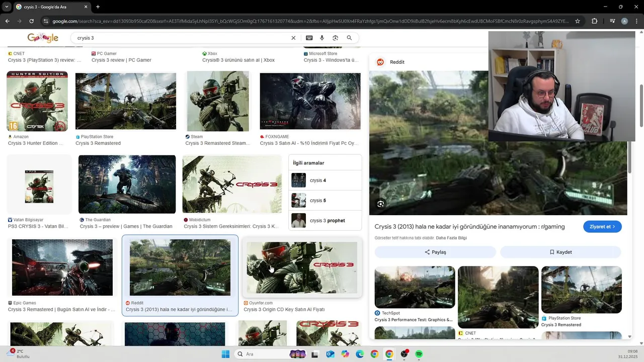
Task: Open Reddit Crysis 3 (2013) result thumbnail
Action: tap(180, 267)
